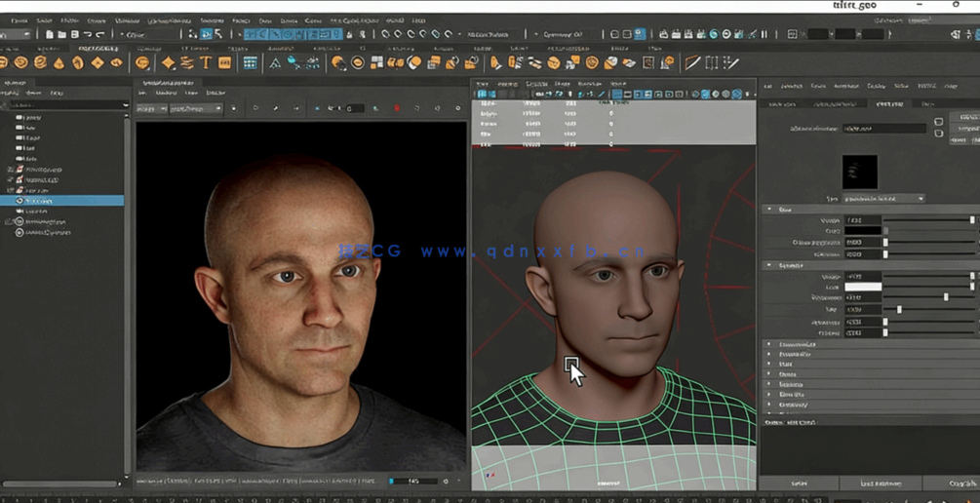The height and width of the screenshot is (503, 980).
Task: Click the Select button at panel bottom
Action: click(x=799, y=484)
